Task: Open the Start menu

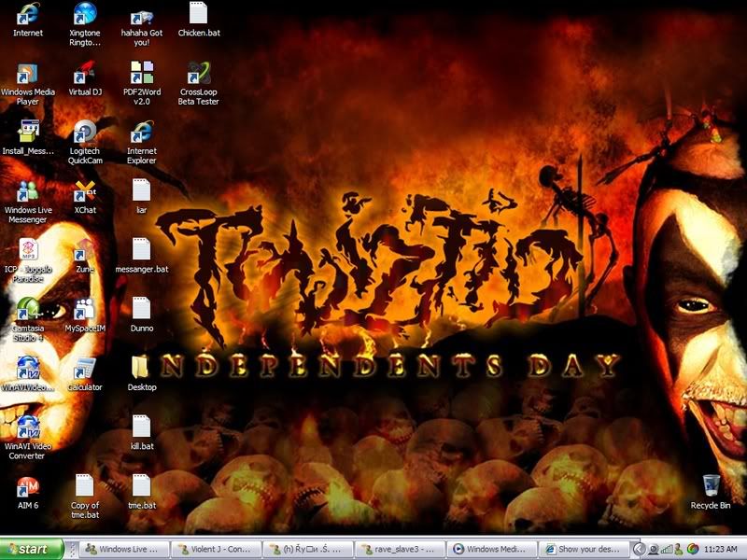Action: pos(32,549)
